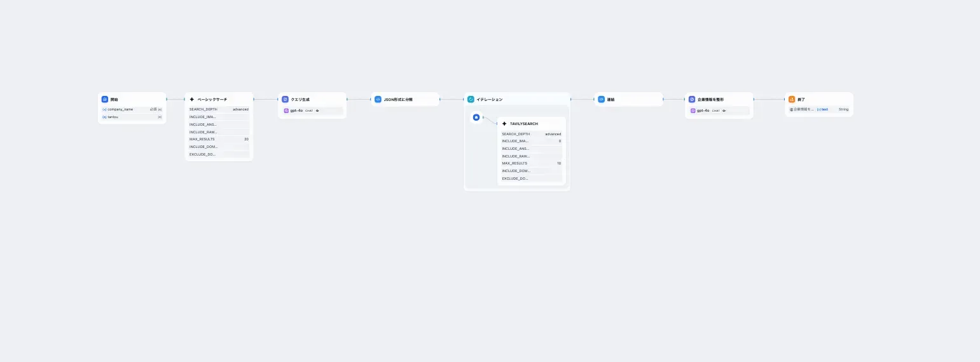The width and height of the screenshot is (980, 362).
Task: Click the EXCLUDE_DO... row in the ベーシックサーチ node
Action: point(219,154)
